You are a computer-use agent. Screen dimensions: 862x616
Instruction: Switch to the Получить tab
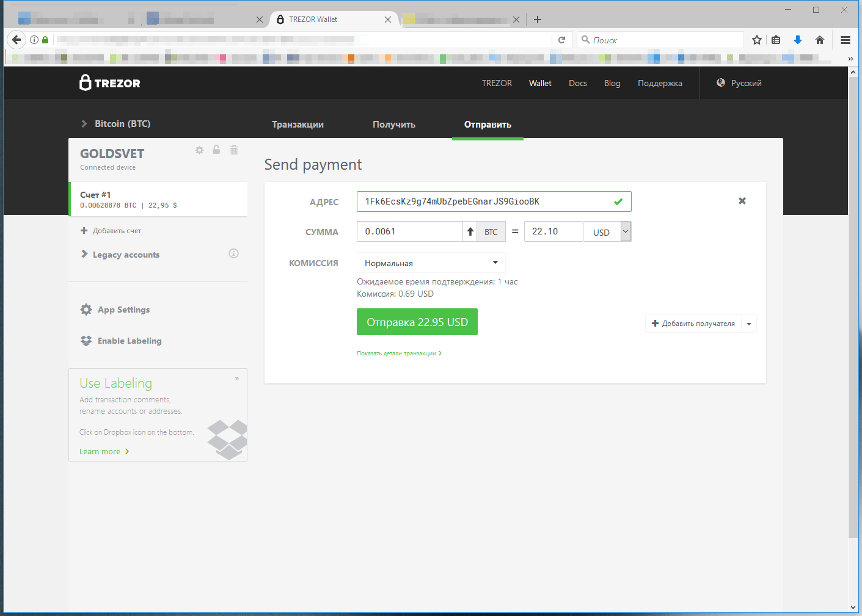pos(394,124)
